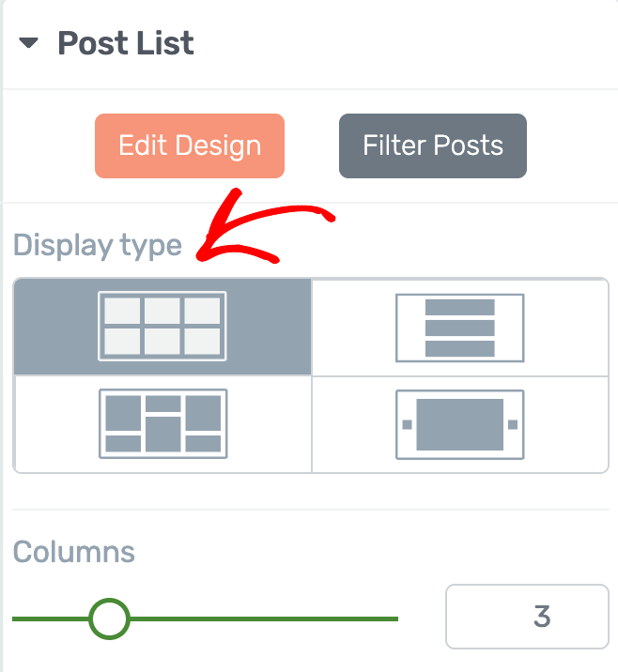Image resolution: width=618 pixels, height=672 pixels.
Task: Click the Columns label
Action: 74,552
